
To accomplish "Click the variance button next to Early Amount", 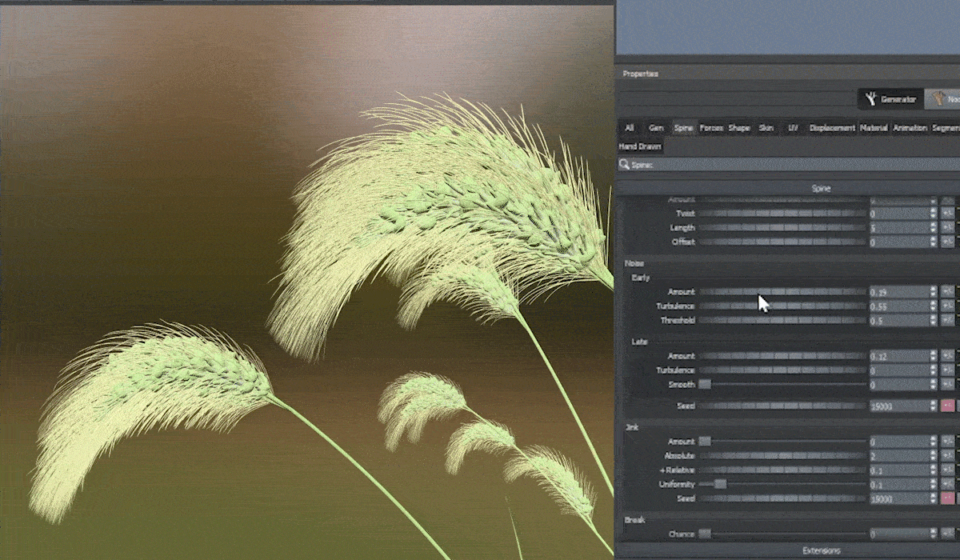I will tap(947, 292).
